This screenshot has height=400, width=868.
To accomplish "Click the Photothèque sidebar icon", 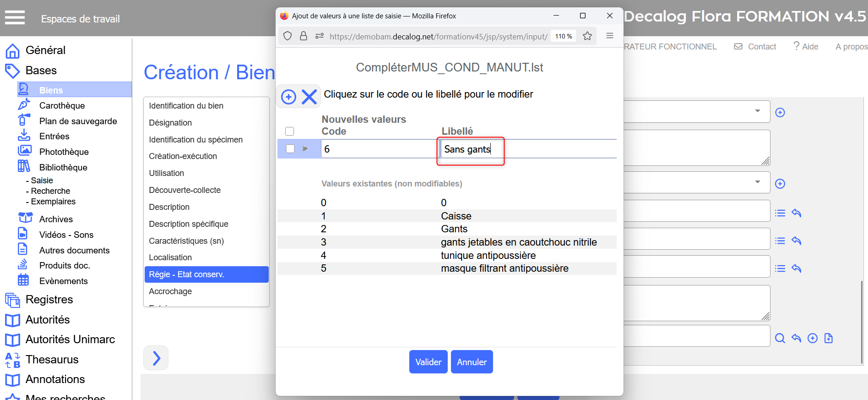I will (24, 151).
